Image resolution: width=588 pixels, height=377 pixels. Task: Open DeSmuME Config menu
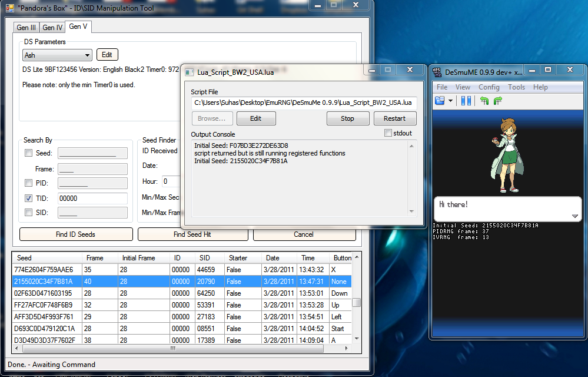tap(489, 87)
